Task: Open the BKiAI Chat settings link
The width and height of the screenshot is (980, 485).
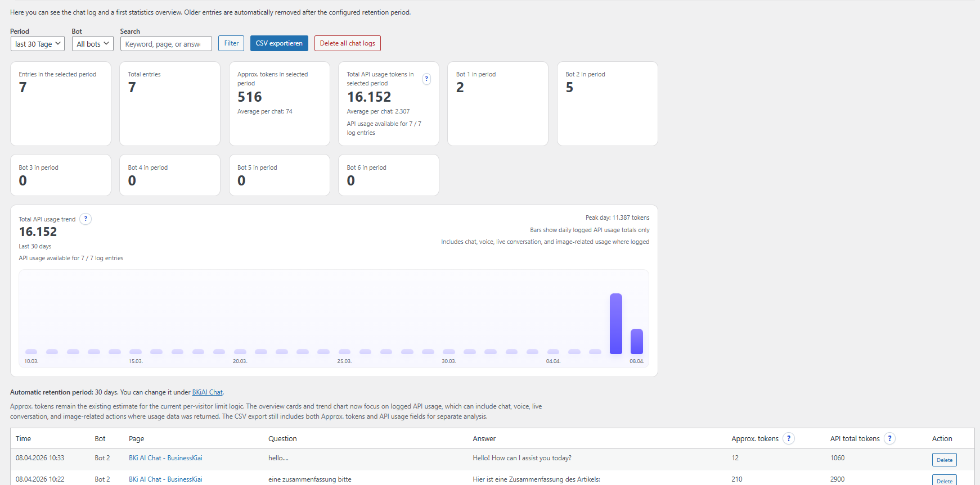Action: 207,392
